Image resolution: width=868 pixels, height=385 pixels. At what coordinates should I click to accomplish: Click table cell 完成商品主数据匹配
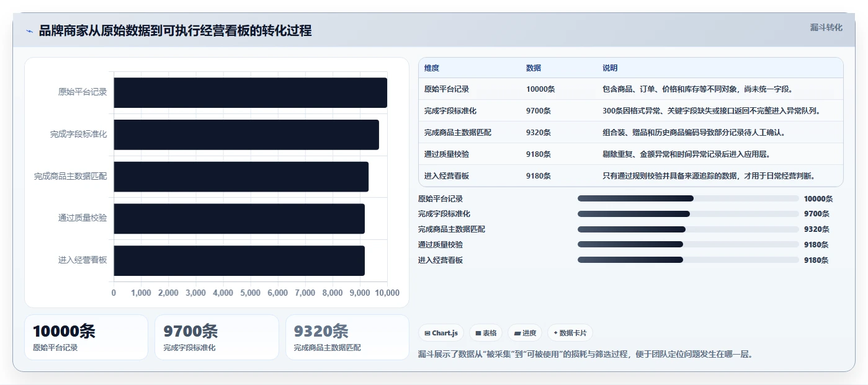pyautogui.click(x=458, y=133)
